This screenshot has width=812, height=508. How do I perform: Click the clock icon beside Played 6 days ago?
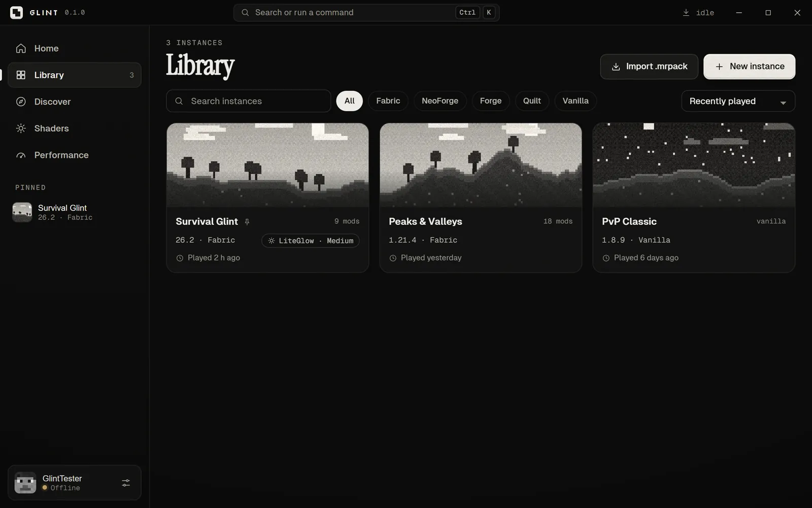606,258
